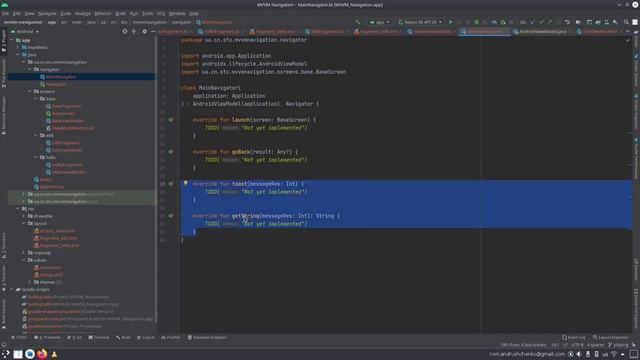640x360 pixels.
Task: Open the Profiler tool window
Action: [x=171, y=338]
